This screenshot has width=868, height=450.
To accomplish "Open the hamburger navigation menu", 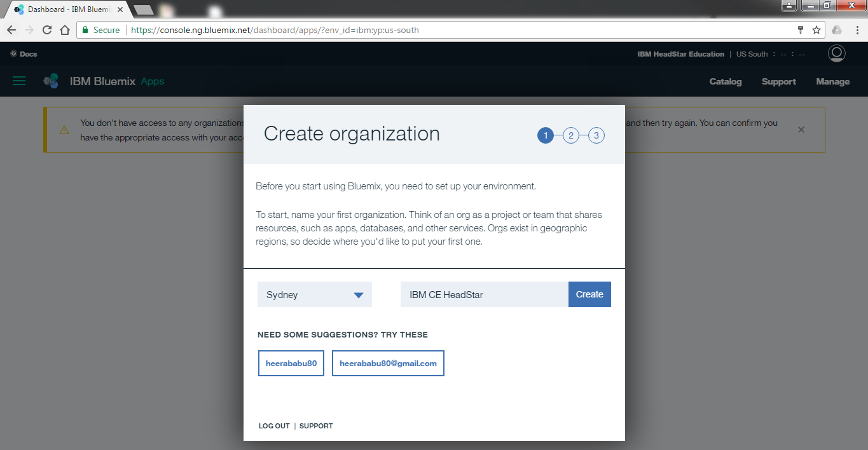I will [x=19, y=81].
